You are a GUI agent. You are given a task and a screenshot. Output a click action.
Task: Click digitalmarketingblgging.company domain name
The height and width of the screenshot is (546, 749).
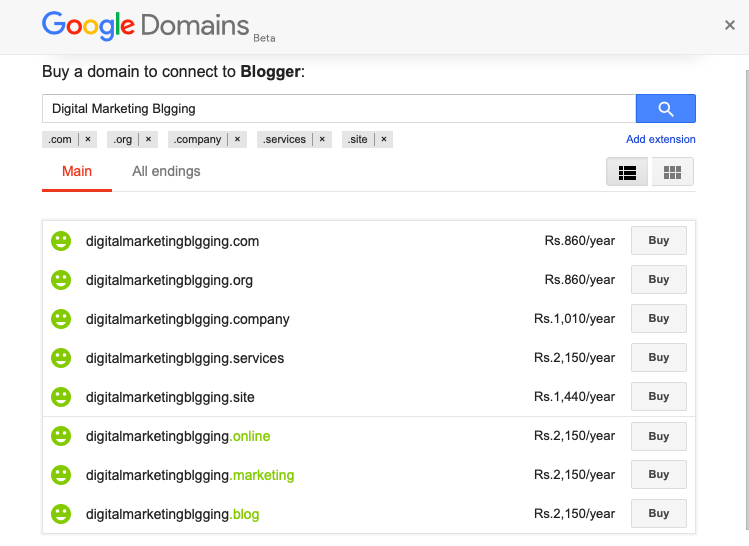click(188, 320)
